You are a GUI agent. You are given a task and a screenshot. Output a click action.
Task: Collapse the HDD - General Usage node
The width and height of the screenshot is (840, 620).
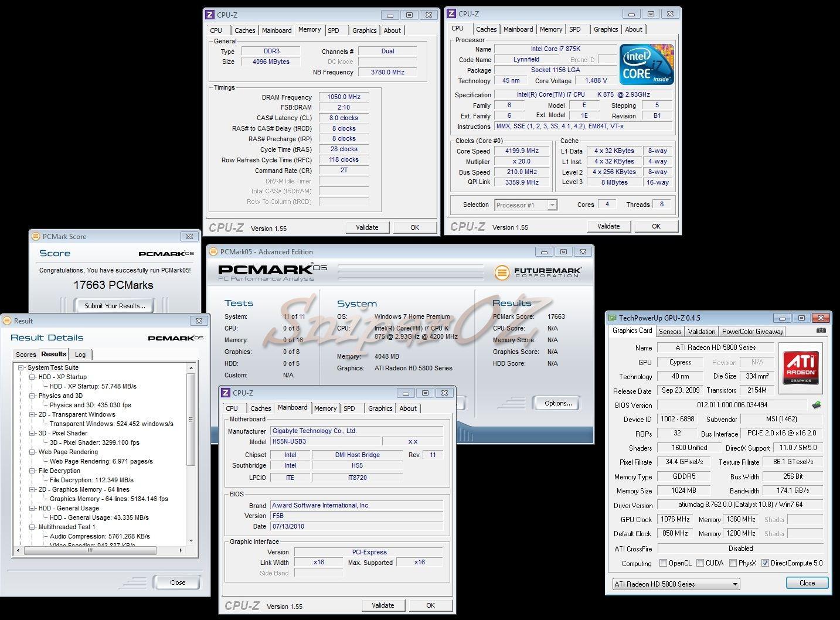click(x=32, y=509)
